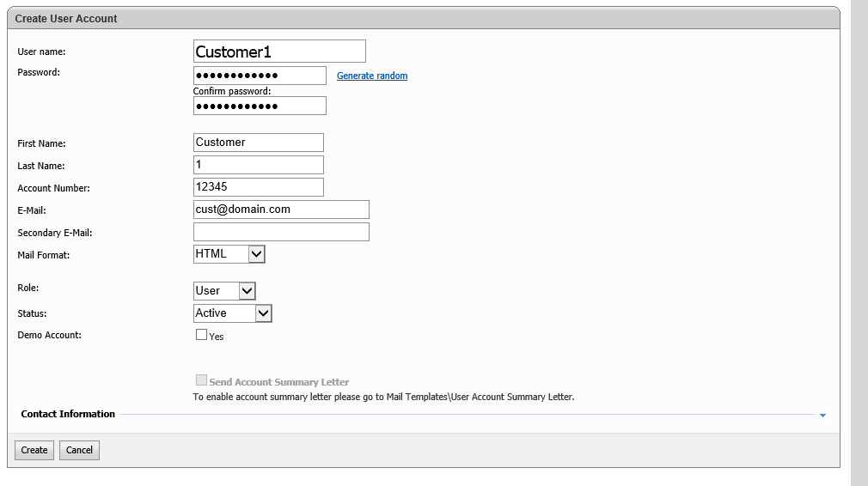868x486 pixels.
Task: Click the vertical scrollbar on the right
Action: tap(859, 243)
